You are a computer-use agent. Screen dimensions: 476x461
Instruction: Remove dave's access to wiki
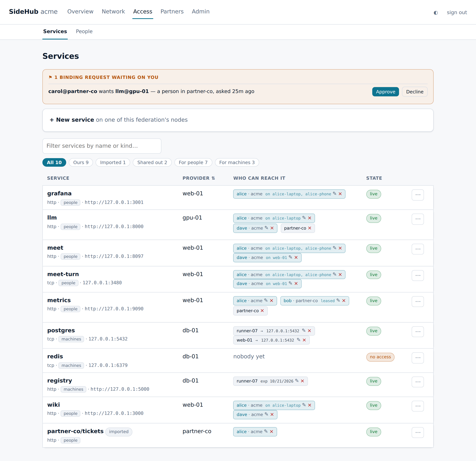[x=272, y=415]
